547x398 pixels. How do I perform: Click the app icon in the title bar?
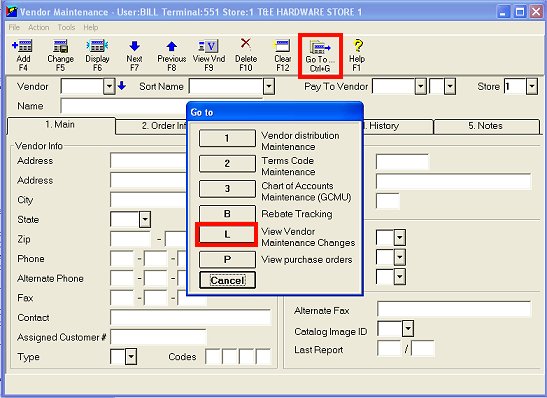click(12, 12)
